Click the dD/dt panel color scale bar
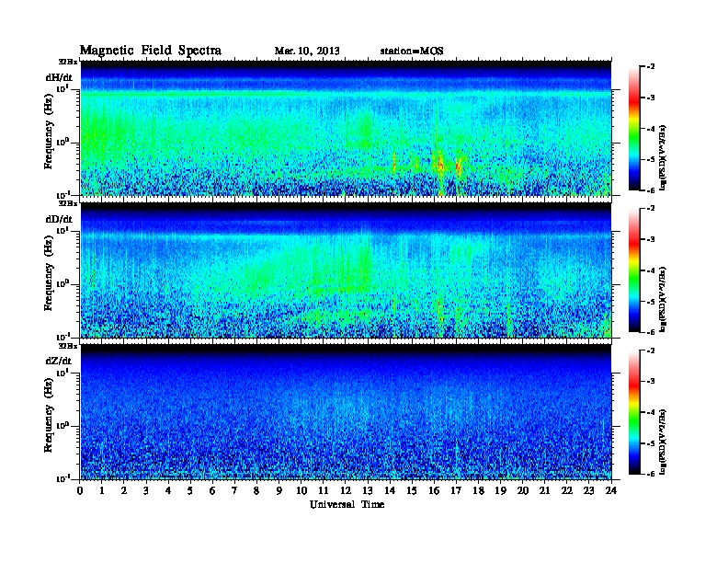The width and height of the screenshot is (728, 563). pos(634,270)
